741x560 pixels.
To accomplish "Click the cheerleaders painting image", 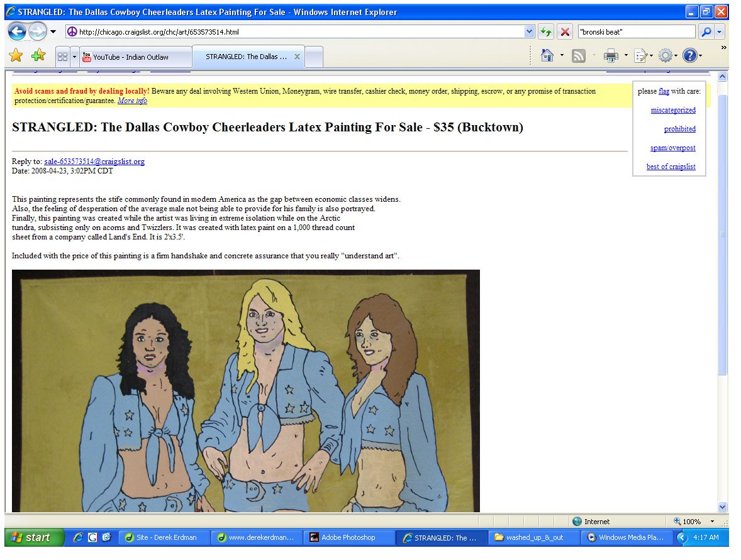I will point(246,391).
